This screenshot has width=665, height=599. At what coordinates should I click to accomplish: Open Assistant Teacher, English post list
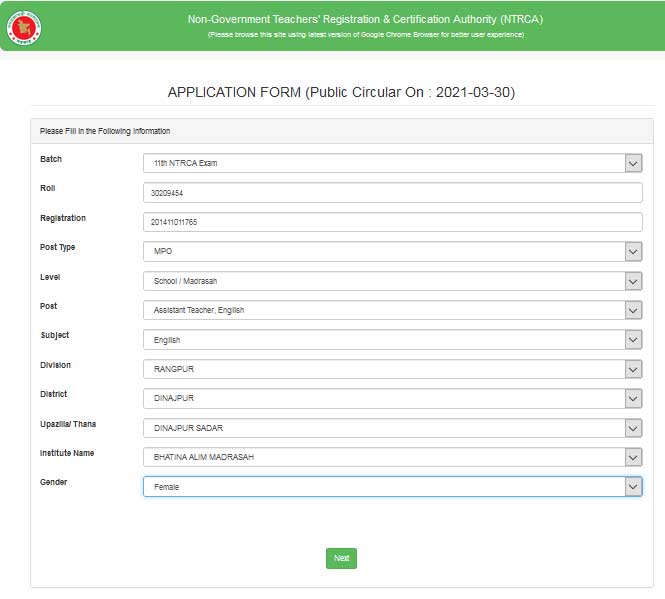tap(393, 310)
